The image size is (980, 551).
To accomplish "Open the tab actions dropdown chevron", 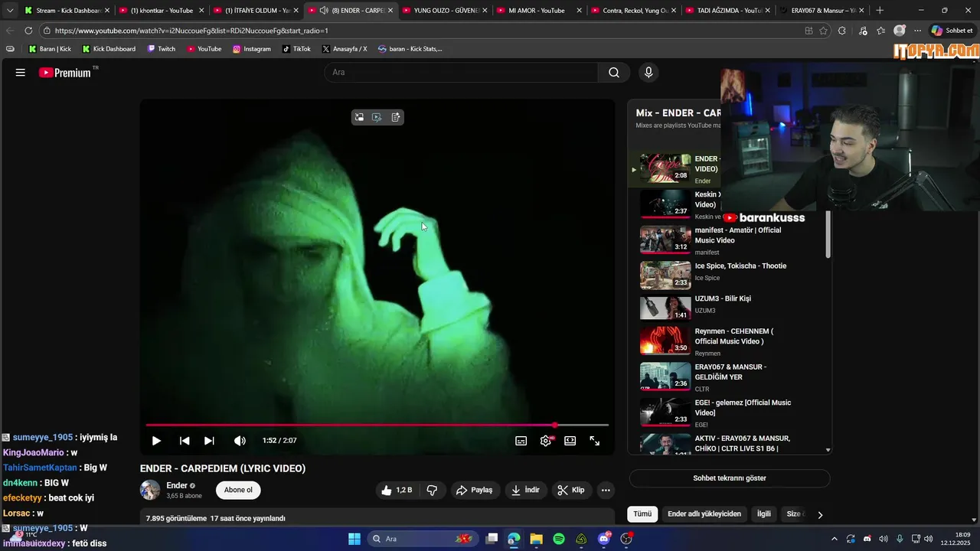I will pyautogui.click(x=10, y=11).
